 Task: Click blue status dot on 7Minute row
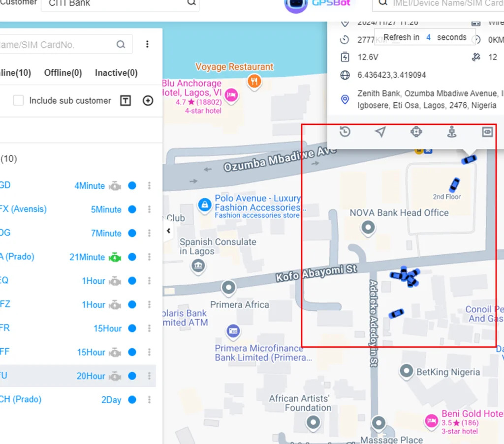(x=132, y=233)
